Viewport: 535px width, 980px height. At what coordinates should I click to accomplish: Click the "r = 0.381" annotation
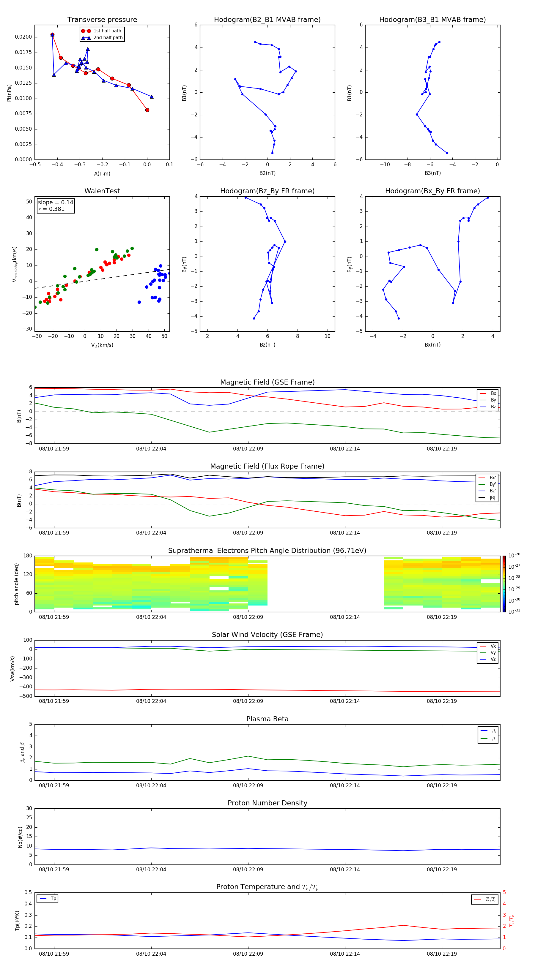pyautogui.click(x=51, y=209)
